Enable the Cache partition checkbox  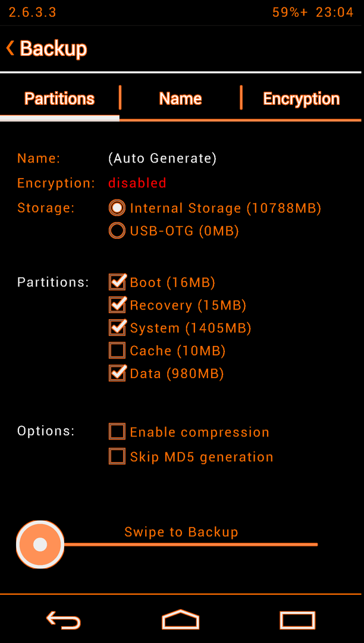(x=117, y=351)
